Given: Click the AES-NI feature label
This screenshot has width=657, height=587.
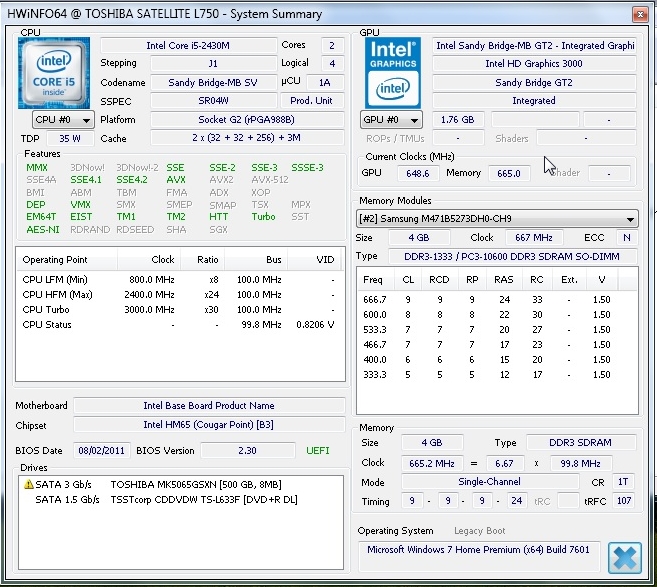Looking at the screenshot, I should (43, 230).
